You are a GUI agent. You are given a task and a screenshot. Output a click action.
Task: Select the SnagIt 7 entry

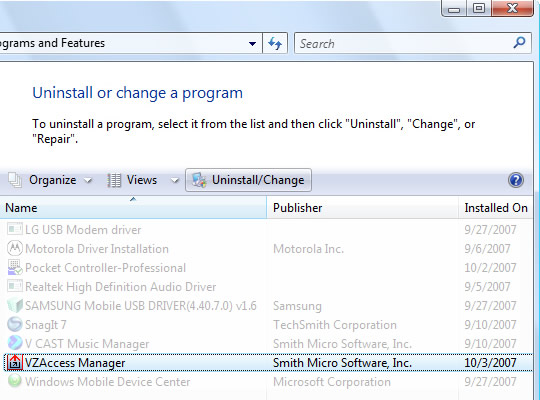coord(45,325)
